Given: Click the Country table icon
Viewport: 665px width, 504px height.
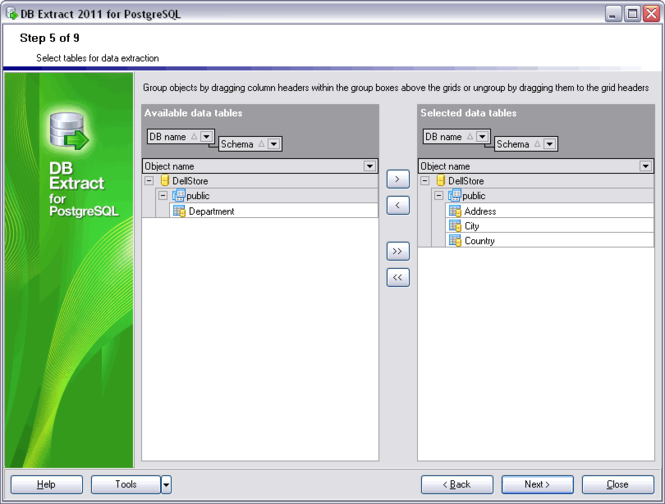Looking at the screenshot, I should (x=455, y=241).
